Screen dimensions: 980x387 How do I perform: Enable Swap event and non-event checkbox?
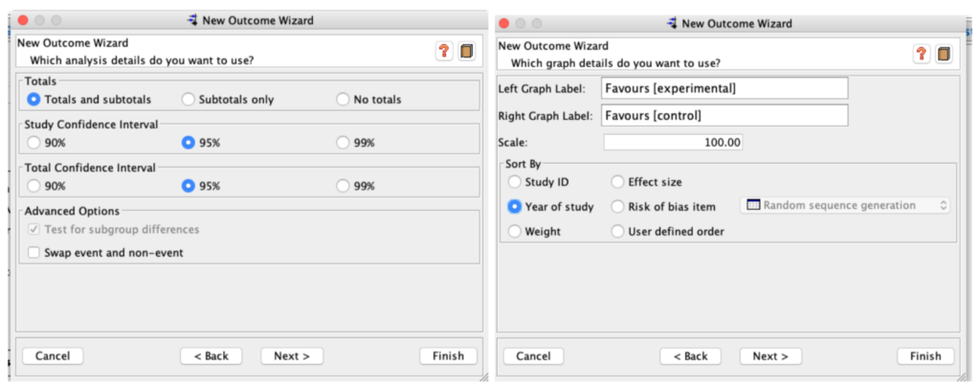click(35, 253)
